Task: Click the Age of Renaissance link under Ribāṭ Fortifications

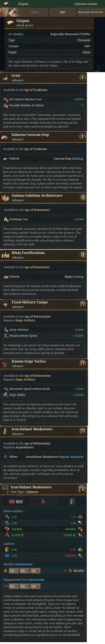Action: (37, 267)
